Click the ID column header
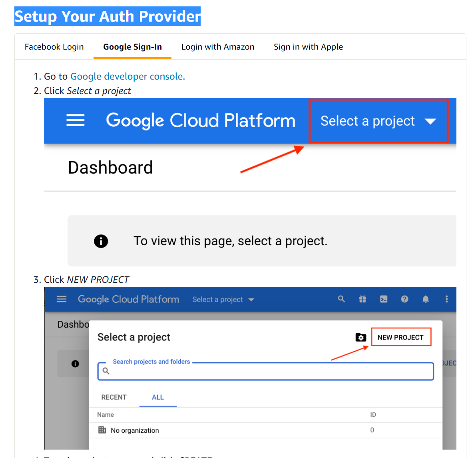The image size is (476, 458). [x=373, y=414]
